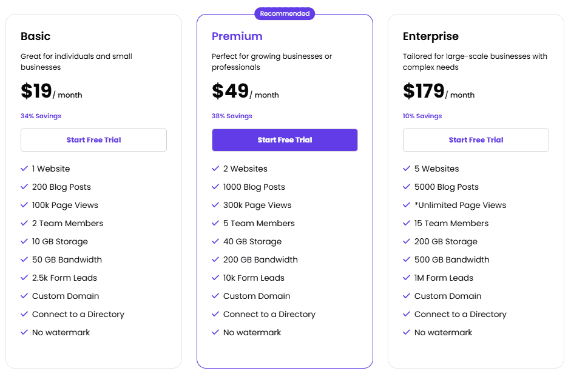The image size is (588, 388).
Task: Select the 15 Team Members feature on Enterprise
Action: tap(451, 223)
